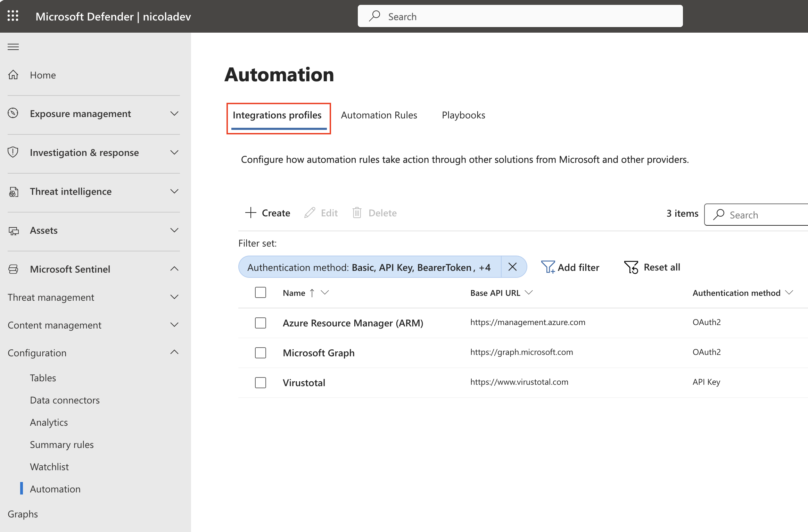Expand the Content management chevron
The image size is (808, 532).
coord(174,325)
